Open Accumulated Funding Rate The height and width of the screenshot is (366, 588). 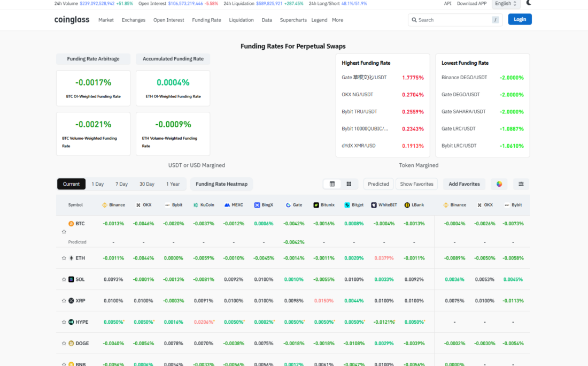(173, 59)
